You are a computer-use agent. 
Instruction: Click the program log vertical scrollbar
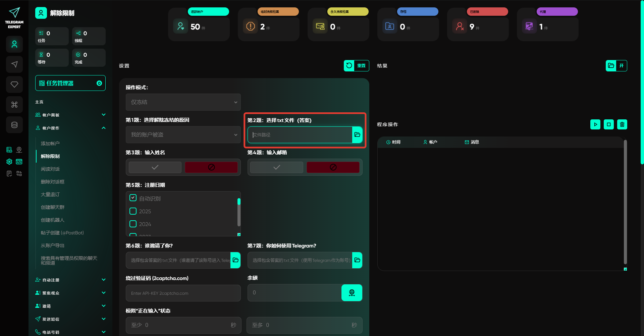(625, 202)
